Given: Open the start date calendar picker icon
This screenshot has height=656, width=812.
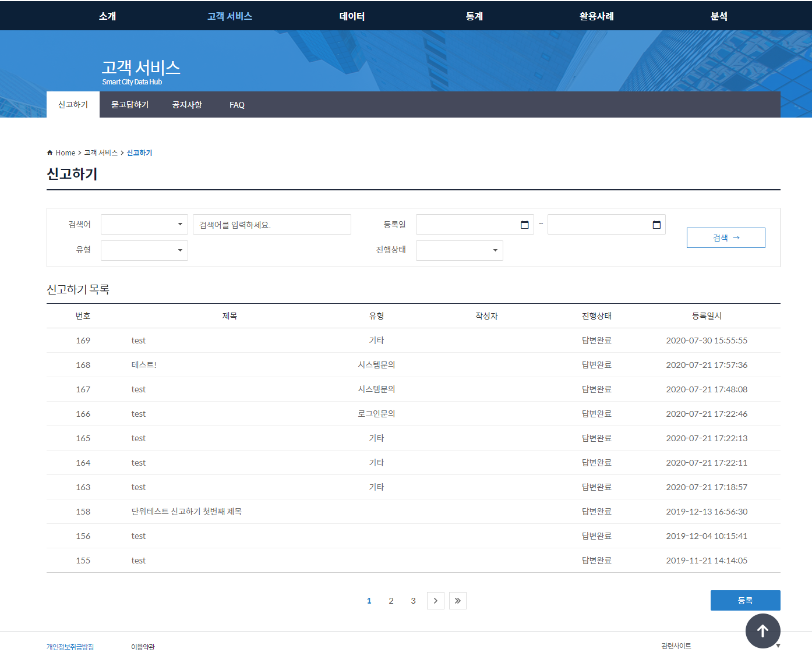Looking at the screenshot, I should [524, 225].
